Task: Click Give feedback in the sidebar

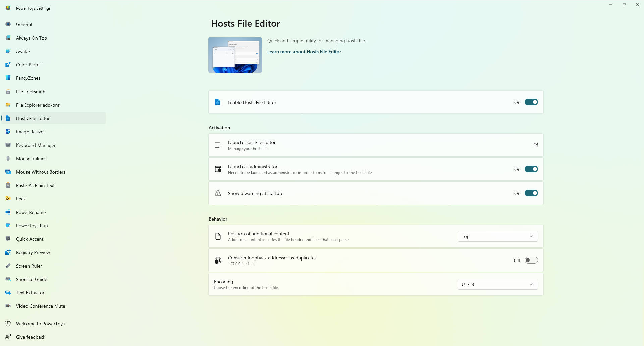Action: [31, 337]
